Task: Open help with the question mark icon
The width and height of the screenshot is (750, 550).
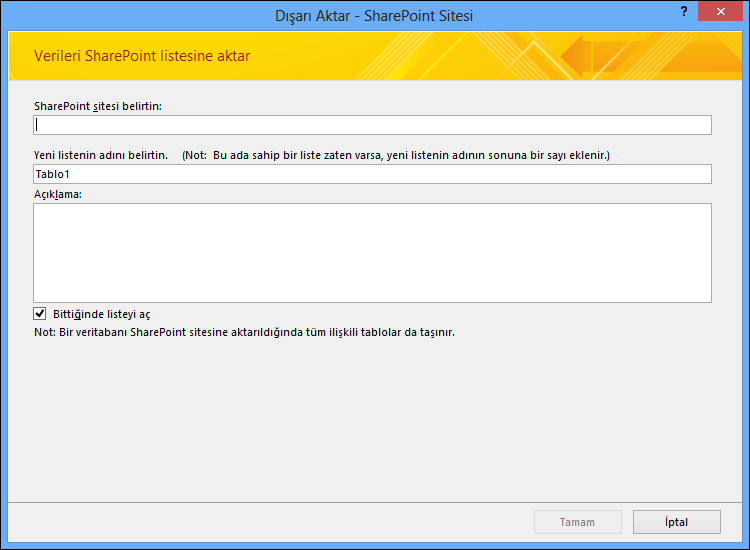Action: (x=684, y=11)
